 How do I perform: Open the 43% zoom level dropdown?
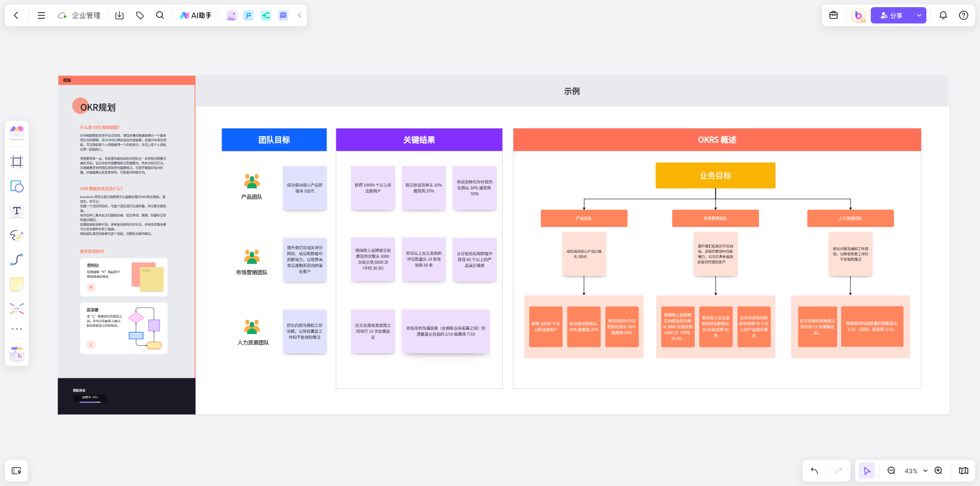[916, 471]
